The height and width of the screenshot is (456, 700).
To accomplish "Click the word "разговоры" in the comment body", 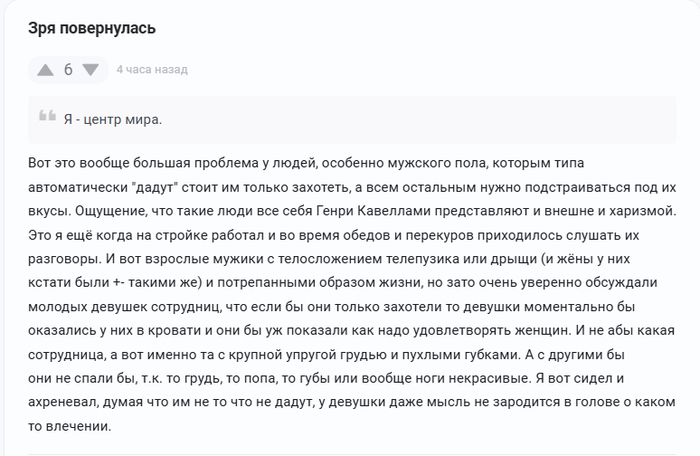I will 63,259.
